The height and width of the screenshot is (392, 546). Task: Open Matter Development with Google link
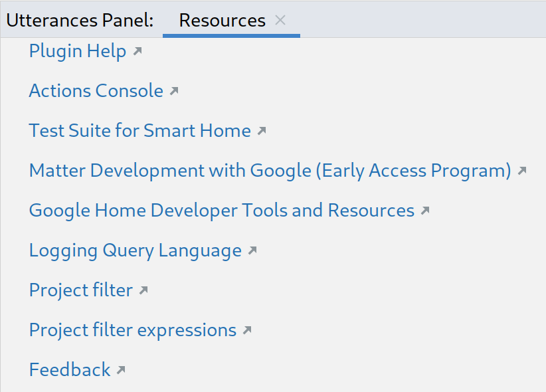pyautogui.click(x=270, y=171)
